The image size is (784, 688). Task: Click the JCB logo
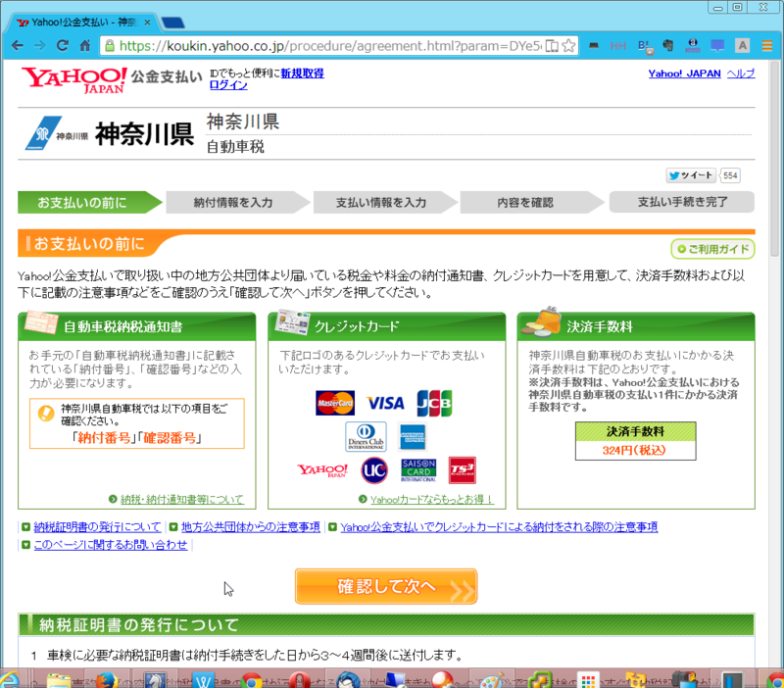click(434, 403)
